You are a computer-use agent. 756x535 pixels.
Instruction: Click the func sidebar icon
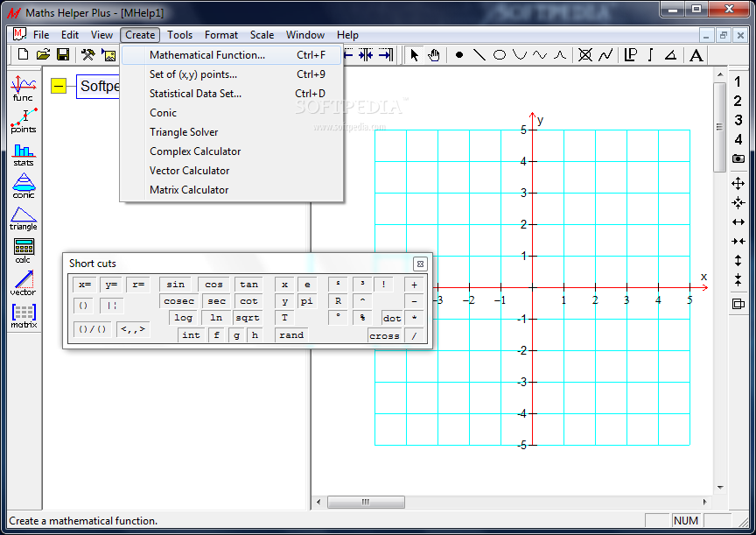pos(23,88)
